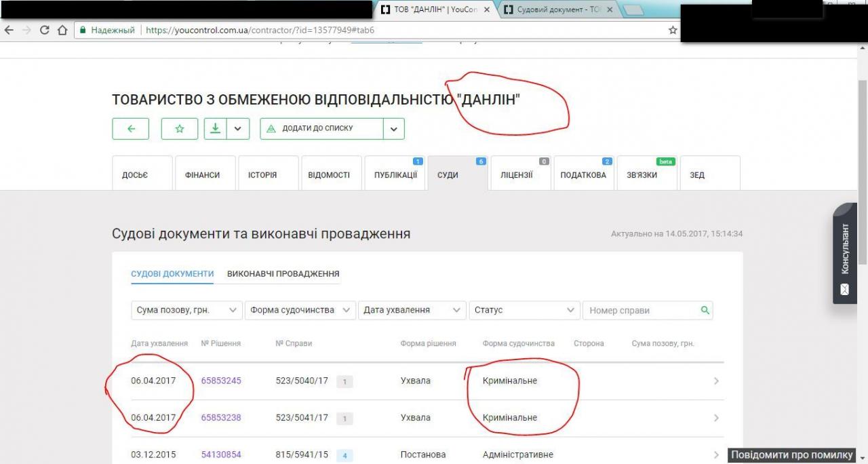The height and width of the screenshot is (464, 868).
Task: Close the 'Судовий документ' browser tab
Action: coord(610,10)
